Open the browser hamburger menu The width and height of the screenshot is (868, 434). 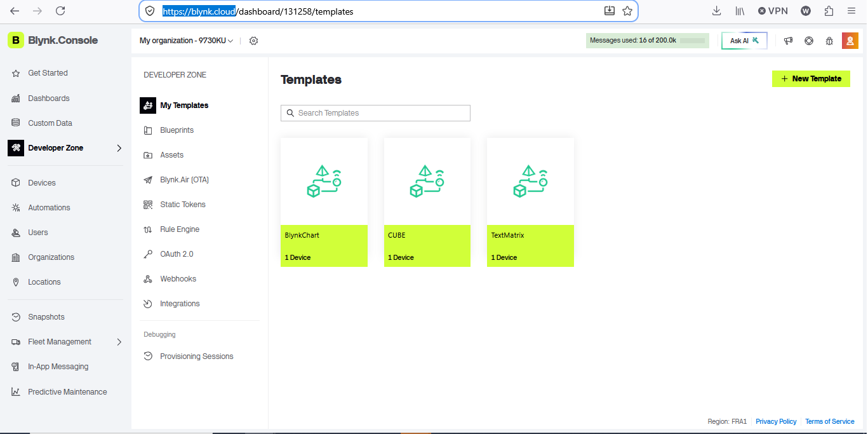pos(851,11)
